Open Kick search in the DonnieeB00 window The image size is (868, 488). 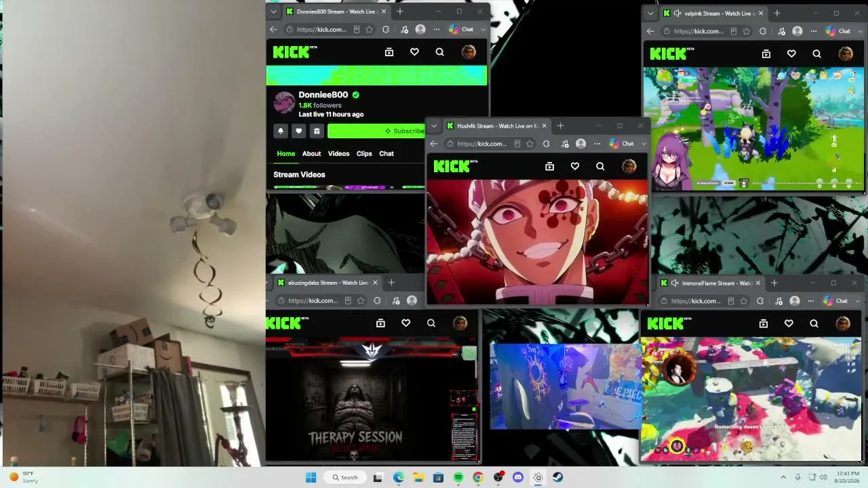439,52
